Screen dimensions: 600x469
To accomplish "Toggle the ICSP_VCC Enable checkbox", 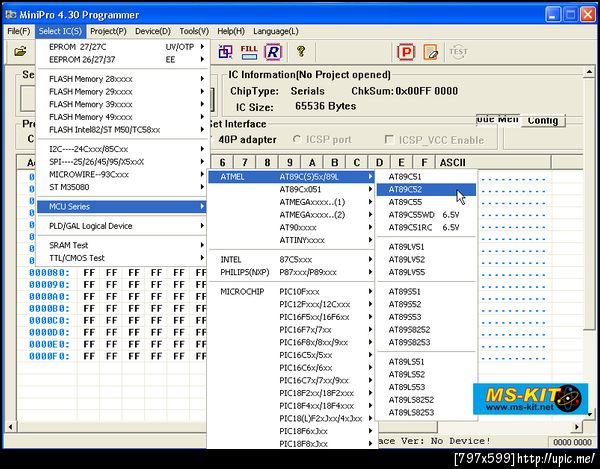I will (389, 140).
